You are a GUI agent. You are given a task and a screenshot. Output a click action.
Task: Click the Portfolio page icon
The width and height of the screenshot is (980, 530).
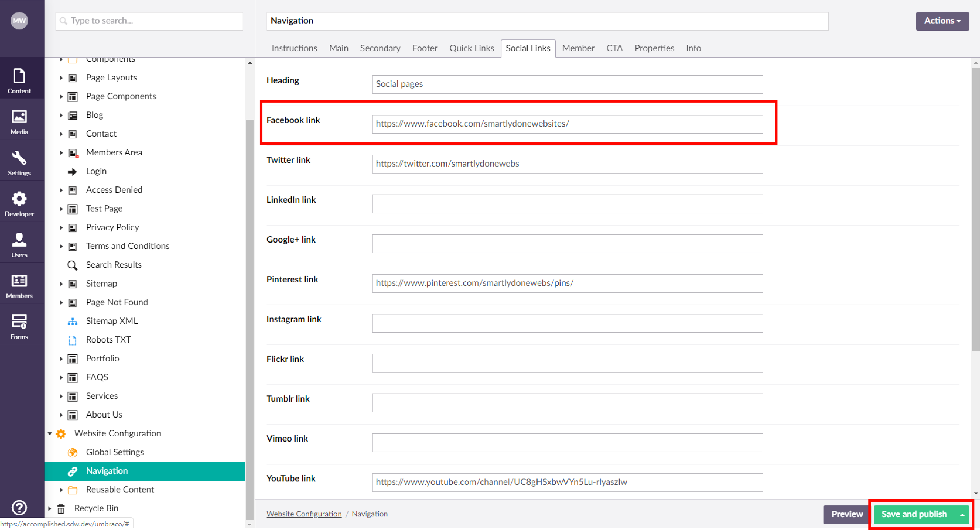(72, 359)
